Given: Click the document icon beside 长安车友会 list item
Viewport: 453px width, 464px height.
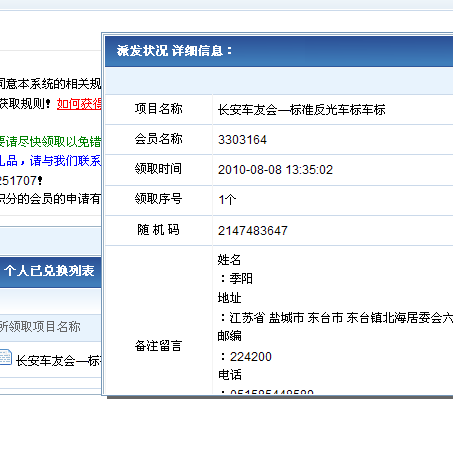Looking at the screenshot, I should (5, 357).
